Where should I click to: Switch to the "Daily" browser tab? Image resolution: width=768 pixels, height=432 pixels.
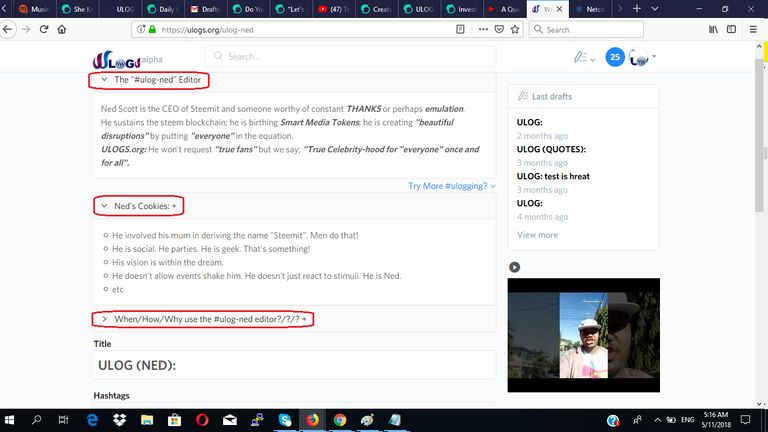[162, 9]
